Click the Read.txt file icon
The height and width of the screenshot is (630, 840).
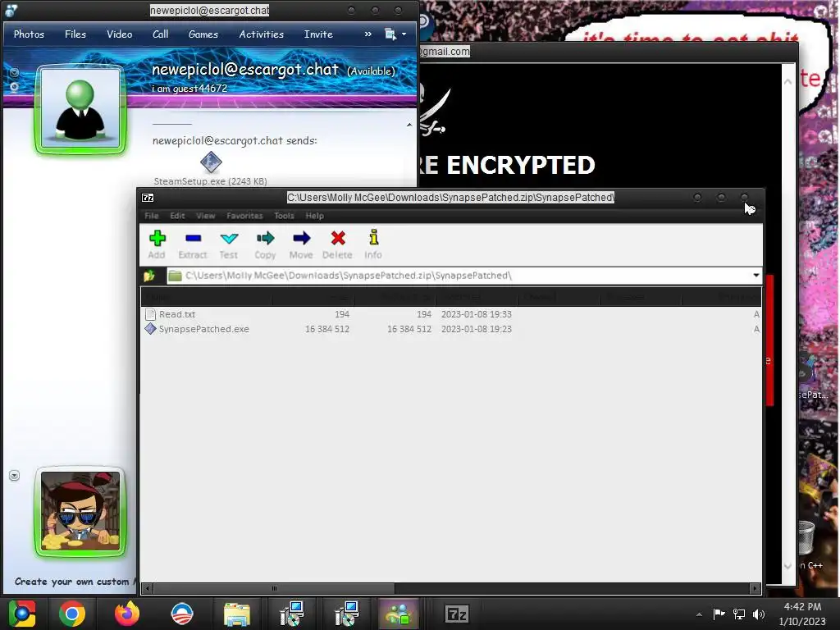point(151,314)
